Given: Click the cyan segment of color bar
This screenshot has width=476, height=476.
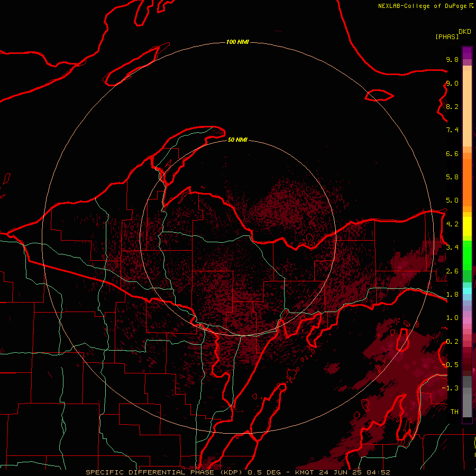Looking at the screenshot, I should [x=467, y=291].
